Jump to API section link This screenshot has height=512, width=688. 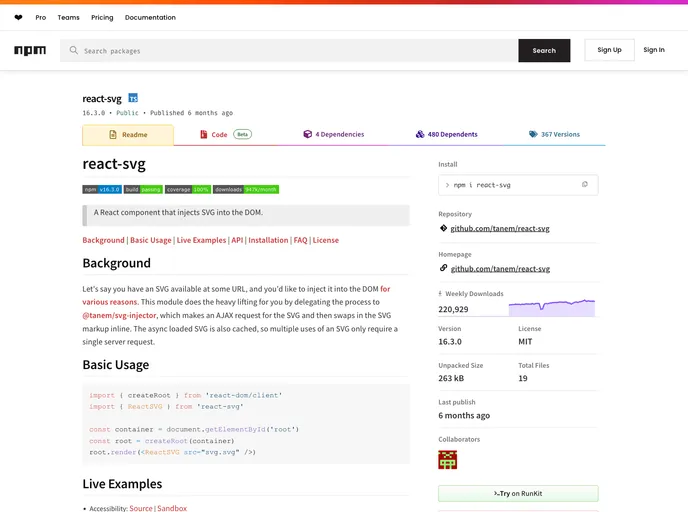(237, 240)
